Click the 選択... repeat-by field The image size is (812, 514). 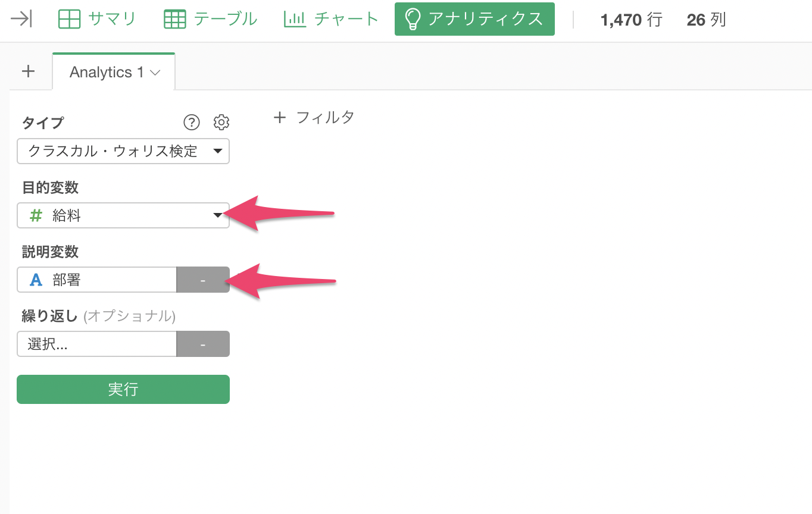coord(97,344)
